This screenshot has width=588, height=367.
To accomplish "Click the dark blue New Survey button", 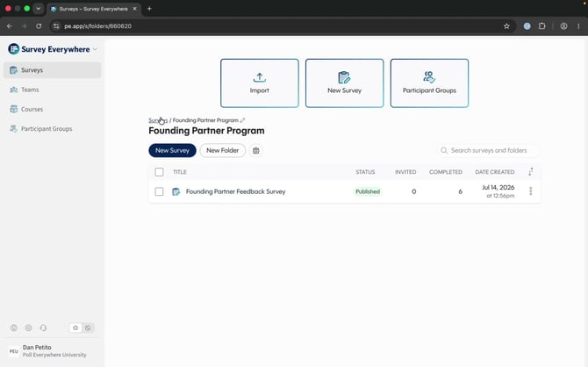I will tap(173, 150).
